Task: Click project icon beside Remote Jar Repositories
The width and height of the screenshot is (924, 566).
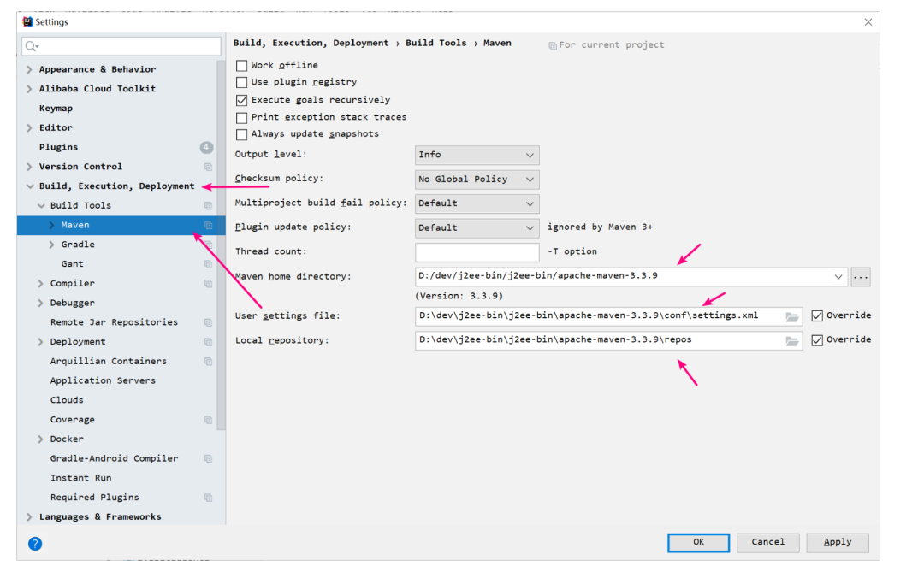Action: point(208,322)
